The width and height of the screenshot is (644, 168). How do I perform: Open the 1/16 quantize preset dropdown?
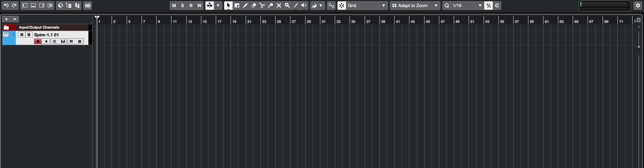point(467,5)
